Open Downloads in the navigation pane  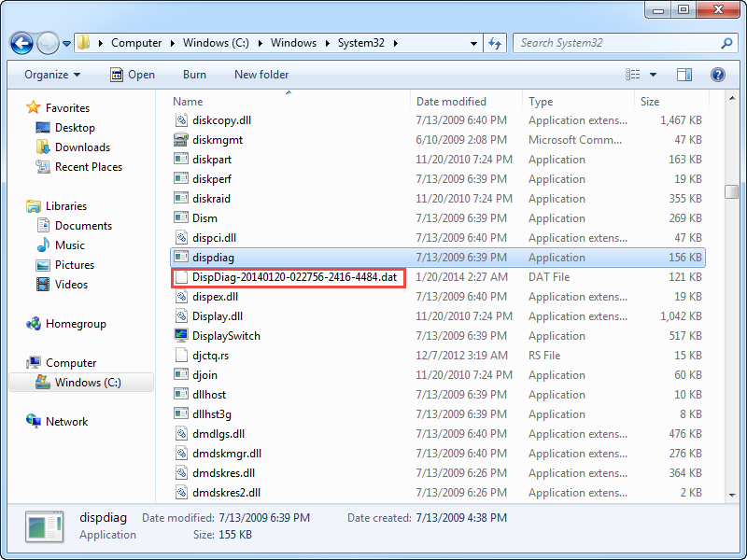[82, 147]
